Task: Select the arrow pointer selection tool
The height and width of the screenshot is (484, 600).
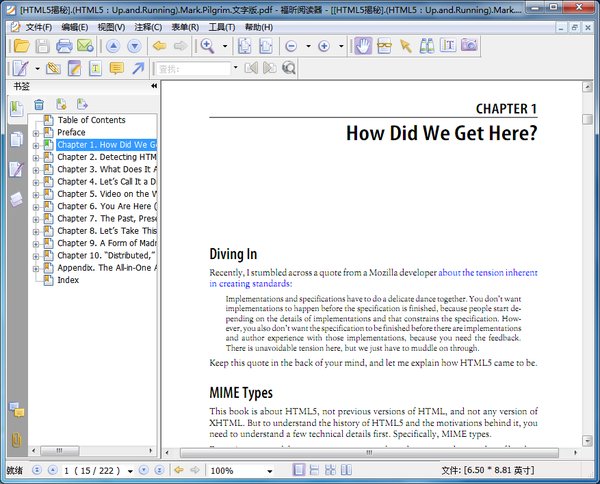Action: [x=405, y=46]
